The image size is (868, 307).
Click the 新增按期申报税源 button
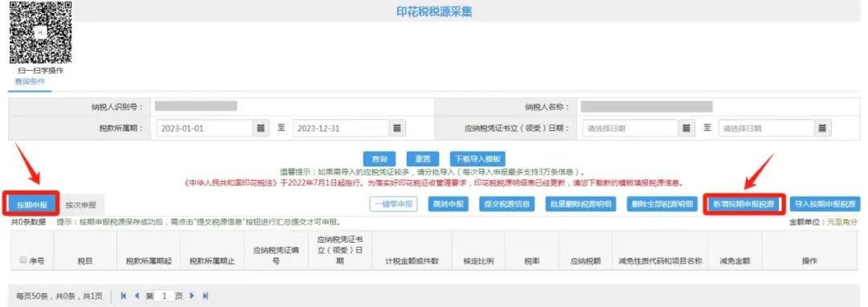(x=744, y=204)
